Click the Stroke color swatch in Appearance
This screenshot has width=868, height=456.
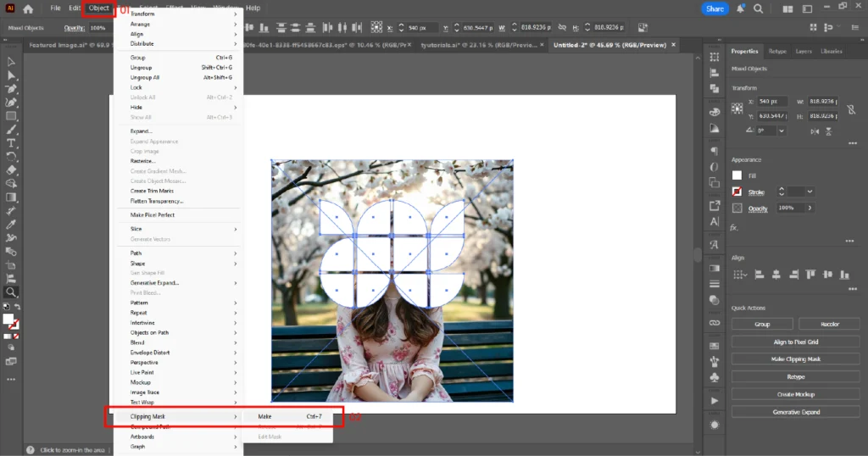(737, 192)
